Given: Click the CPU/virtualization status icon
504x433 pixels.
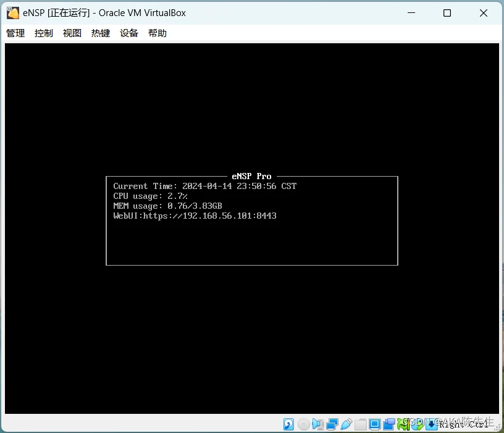Looking at the screenshot, I should (x=403, y=424).
